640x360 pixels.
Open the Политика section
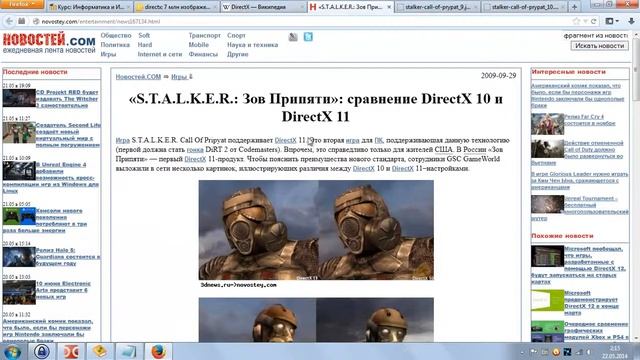115,45
